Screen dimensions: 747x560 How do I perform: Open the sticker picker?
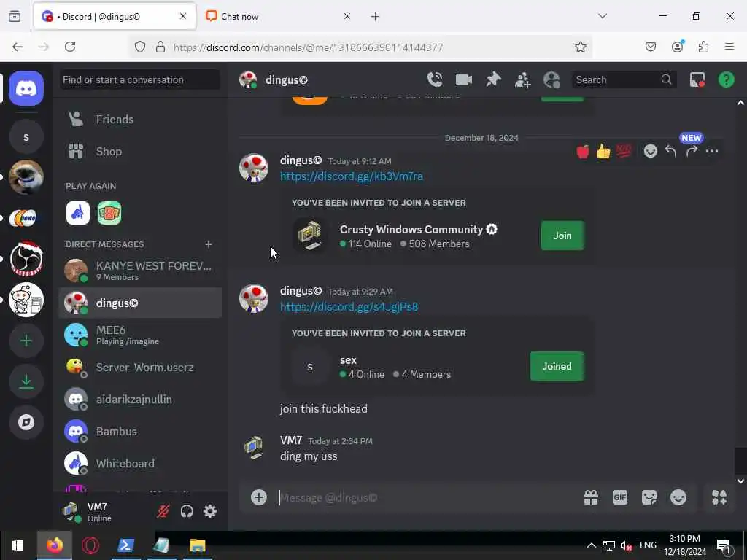[649, 497]
